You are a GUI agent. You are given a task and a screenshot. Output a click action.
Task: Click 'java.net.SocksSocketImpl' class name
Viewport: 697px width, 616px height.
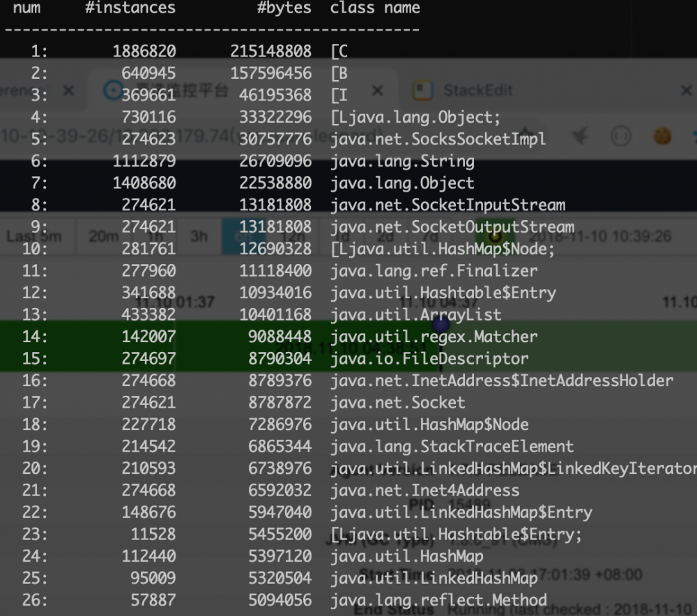click(x=438, y=139)
